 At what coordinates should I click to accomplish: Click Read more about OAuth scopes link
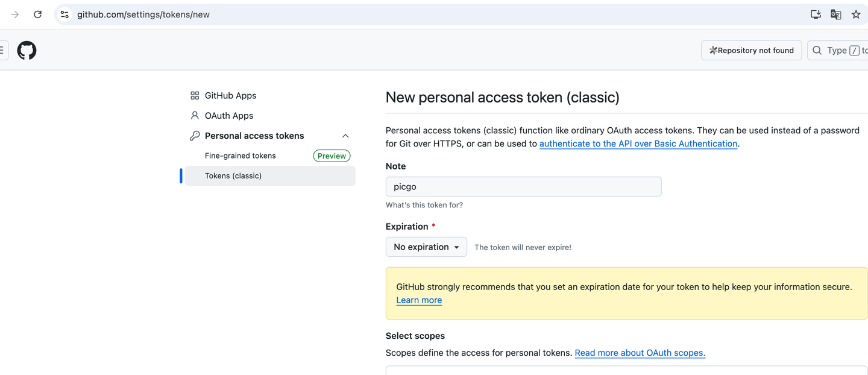tap(640, 353)
